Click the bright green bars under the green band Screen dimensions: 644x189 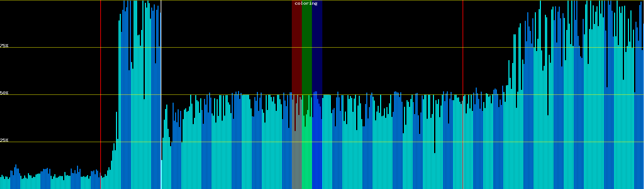[x=307, y=157]
